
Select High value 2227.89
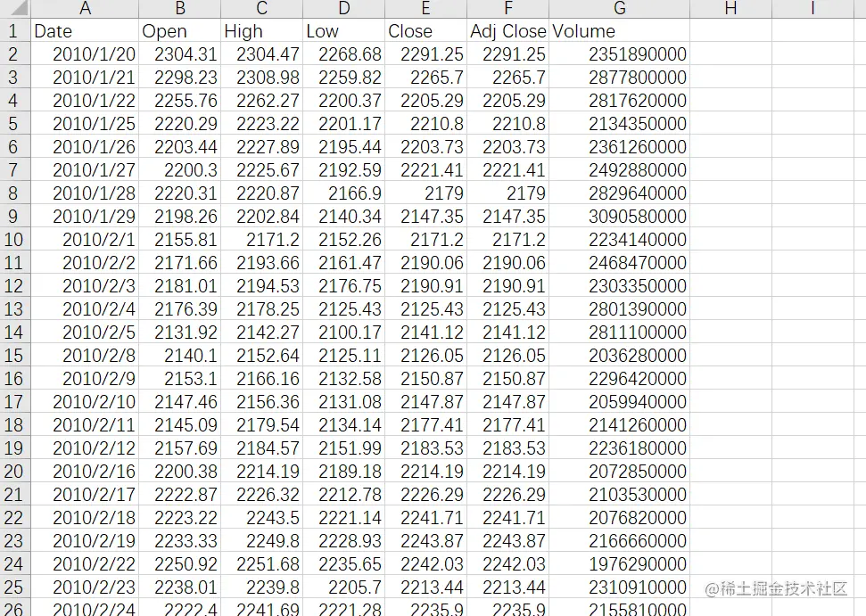[262, 147]
